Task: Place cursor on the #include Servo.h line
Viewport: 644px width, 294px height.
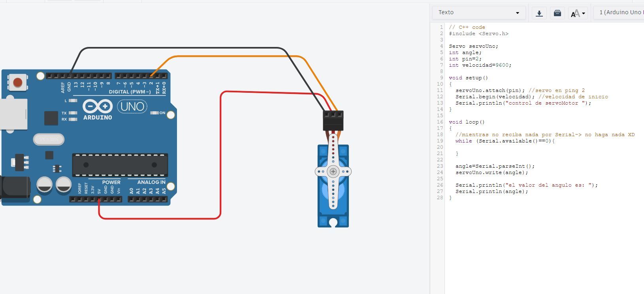Action: (x=478, y=34)
